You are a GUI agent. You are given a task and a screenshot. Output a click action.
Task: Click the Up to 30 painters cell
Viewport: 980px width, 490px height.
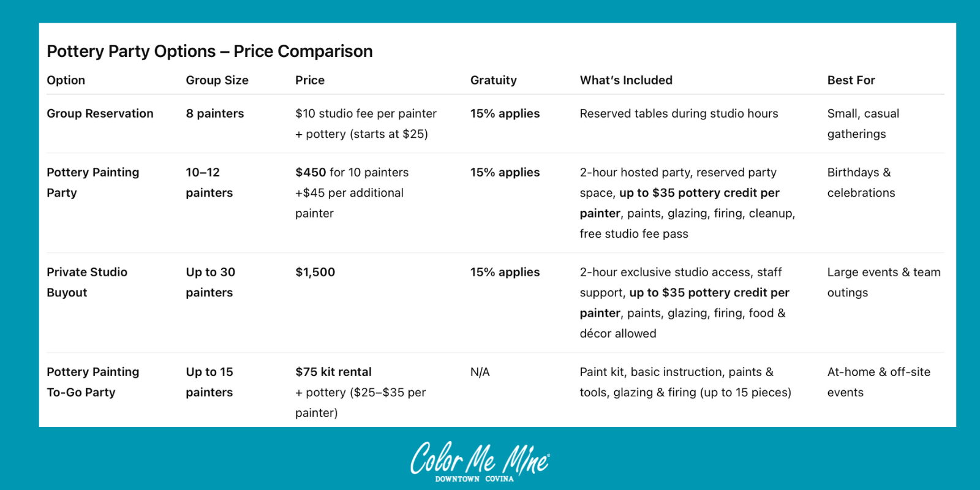tap(210, 282)
